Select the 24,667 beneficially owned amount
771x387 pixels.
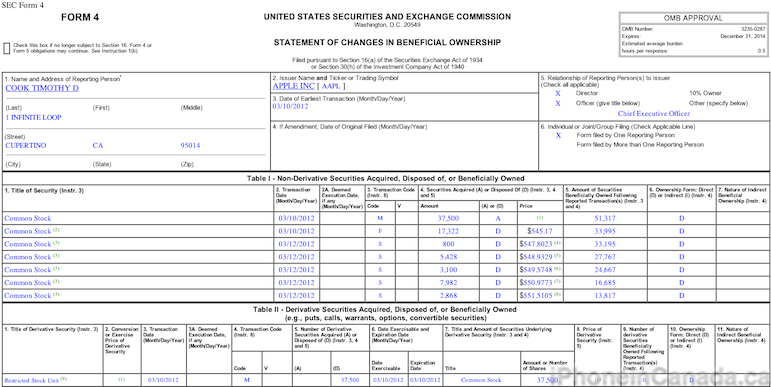(x=605, y=270)
